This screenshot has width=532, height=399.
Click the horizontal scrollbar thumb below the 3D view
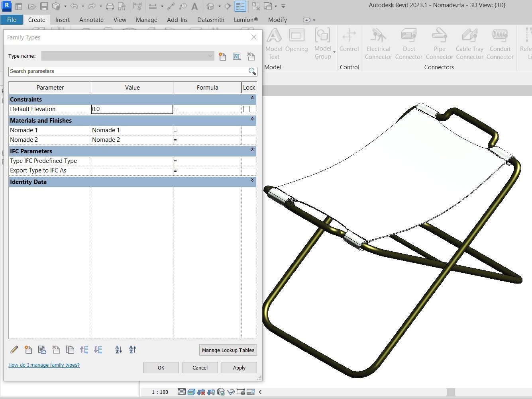point(451,392)
